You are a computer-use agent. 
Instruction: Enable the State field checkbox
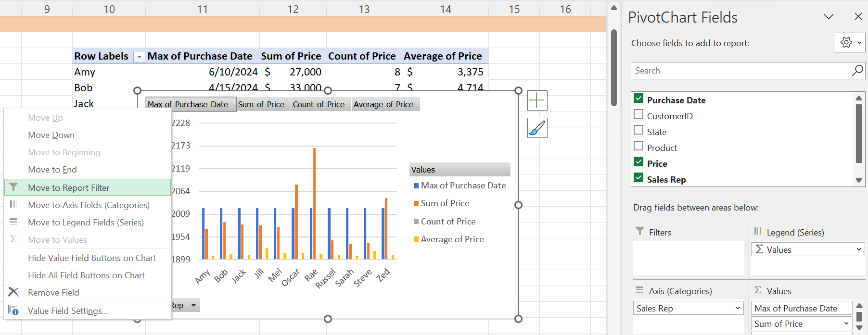tap(638, 131)
